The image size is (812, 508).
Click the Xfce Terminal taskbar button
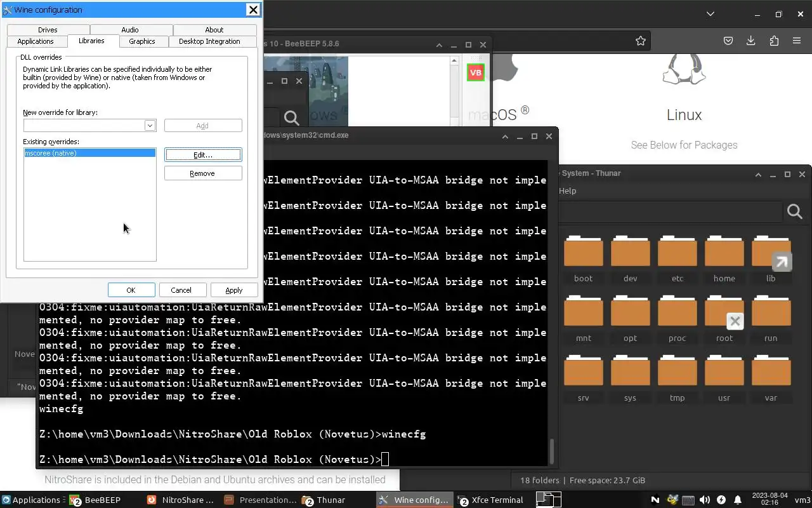coord(492,500)
